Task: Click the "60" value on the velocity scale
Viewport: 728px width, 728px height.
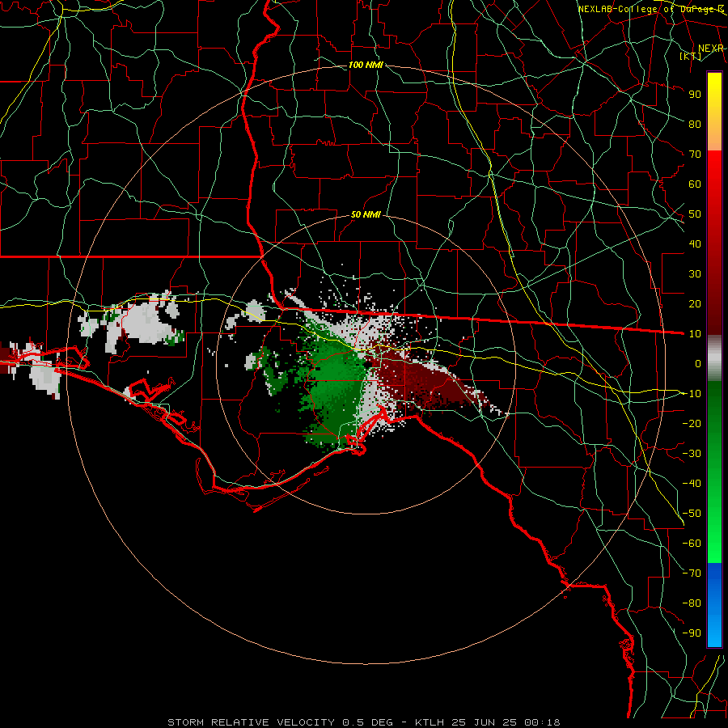Action: tap(695, 184)
